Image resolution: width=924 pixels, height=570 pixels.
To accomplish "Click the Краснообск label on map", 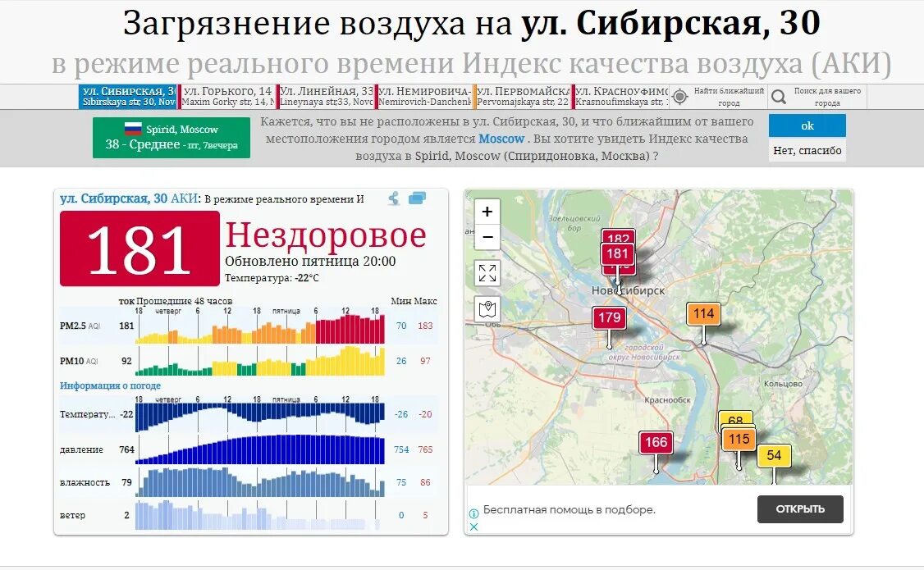I will click(x=667, y=400).
